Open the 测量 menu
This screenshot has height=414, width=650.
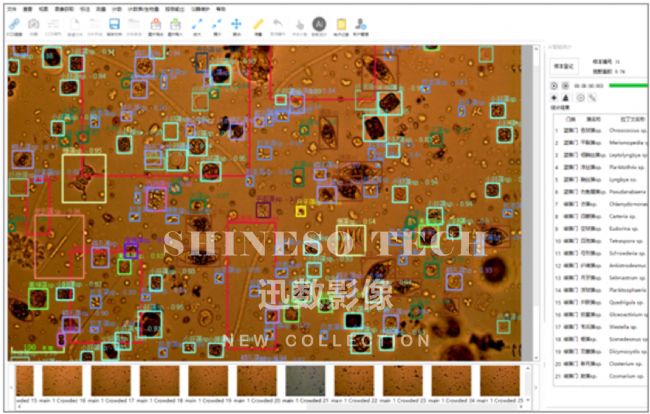point(100,6)
